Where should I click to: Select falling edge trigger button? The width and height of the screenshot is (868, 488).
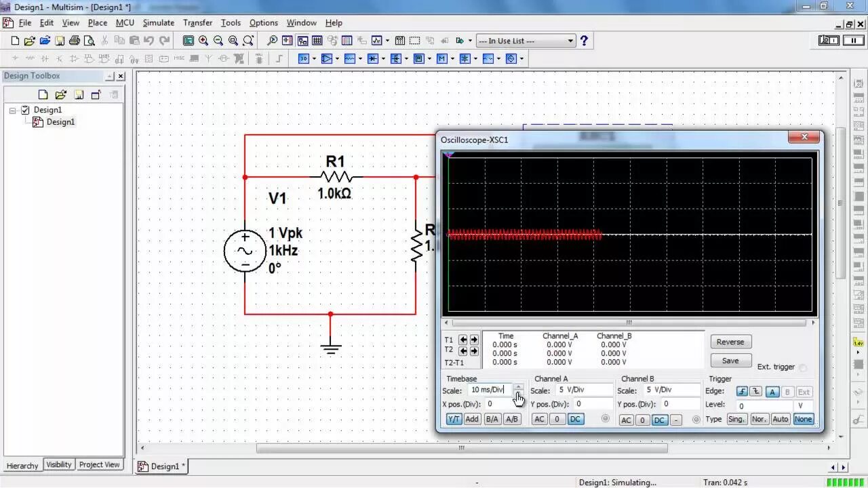click(756, 392)
